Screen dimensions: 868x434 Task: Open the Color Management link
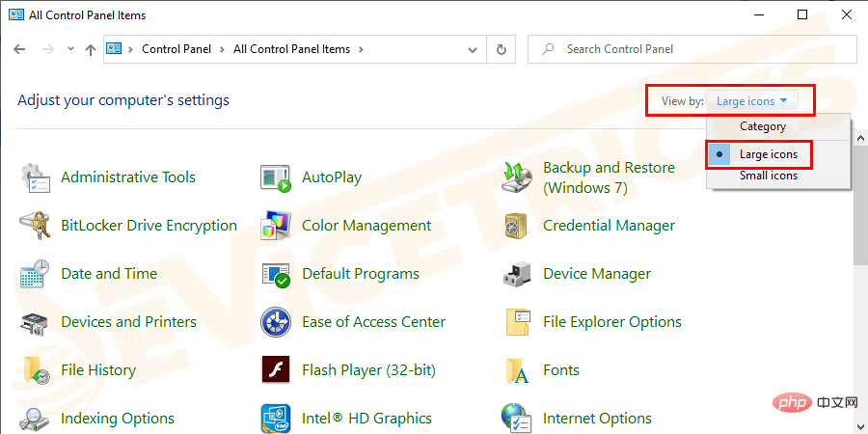pyautogui.click(x=366, y=226)
